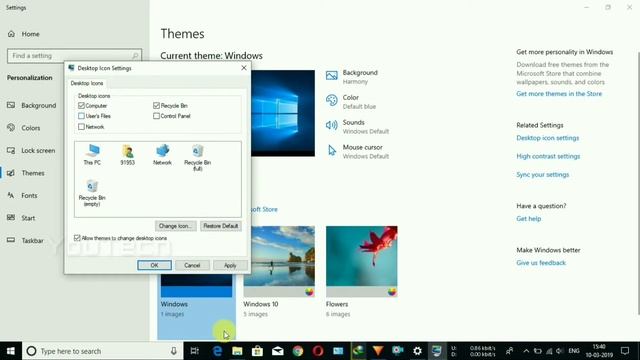Click the Get help link
The width and height of the screenshot is (640, 360).
coord(529,219)
